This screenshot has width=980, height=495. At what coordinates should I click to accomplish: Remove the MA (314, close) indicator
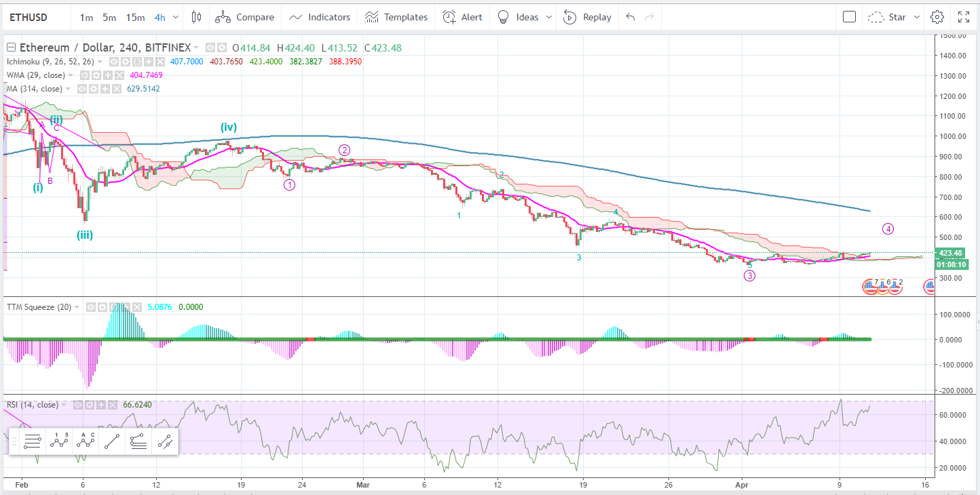[116, 89]
